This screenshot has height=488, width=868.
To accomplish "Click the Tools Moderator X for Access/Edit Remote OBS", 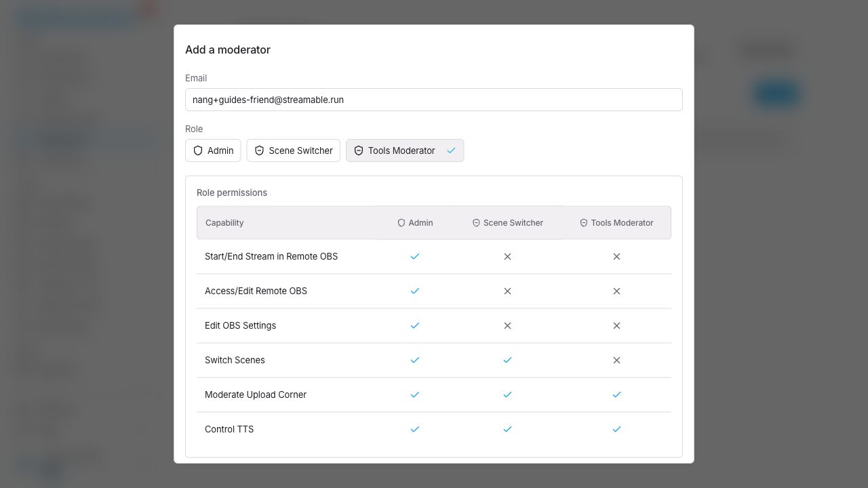I will tap(616, 291).
